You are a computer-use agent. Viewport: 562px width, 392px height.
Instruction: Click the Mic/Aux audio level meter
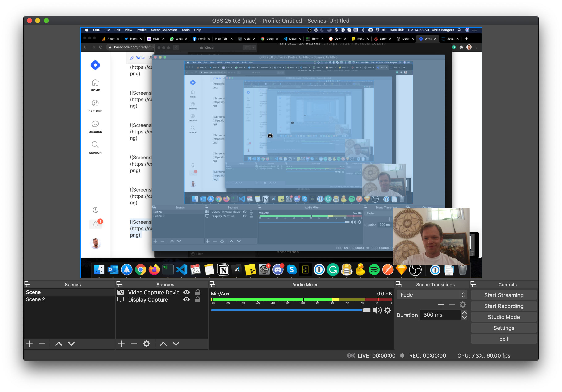coord(302,299)
